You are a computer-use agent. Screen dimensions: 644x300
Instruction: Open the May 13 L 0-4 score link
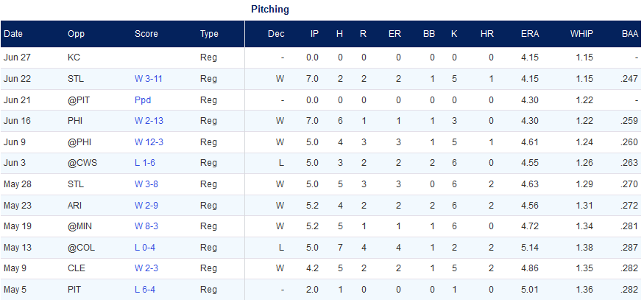pos(145,248)
